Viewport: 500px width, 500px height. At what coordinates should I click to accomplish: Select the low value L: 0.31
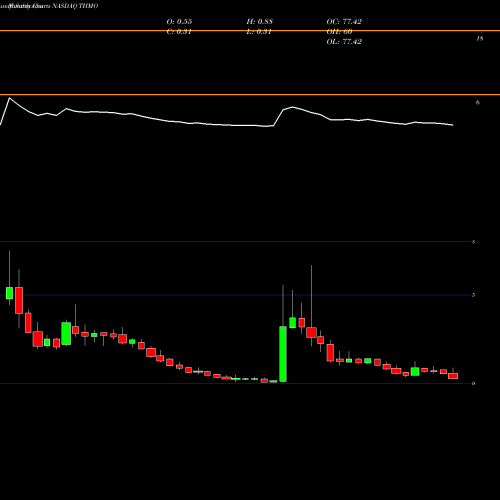pyautogui.click(x=259, y=32)
